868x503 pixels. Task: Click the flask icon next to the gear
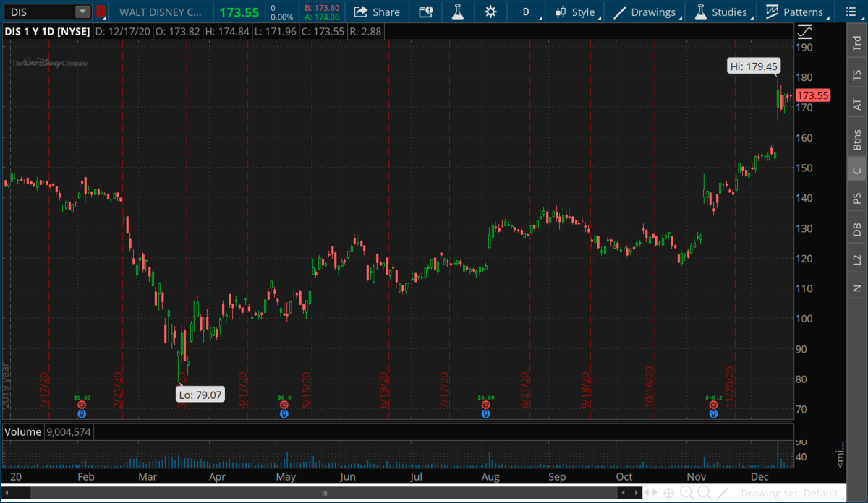click(x=457, y=12)
